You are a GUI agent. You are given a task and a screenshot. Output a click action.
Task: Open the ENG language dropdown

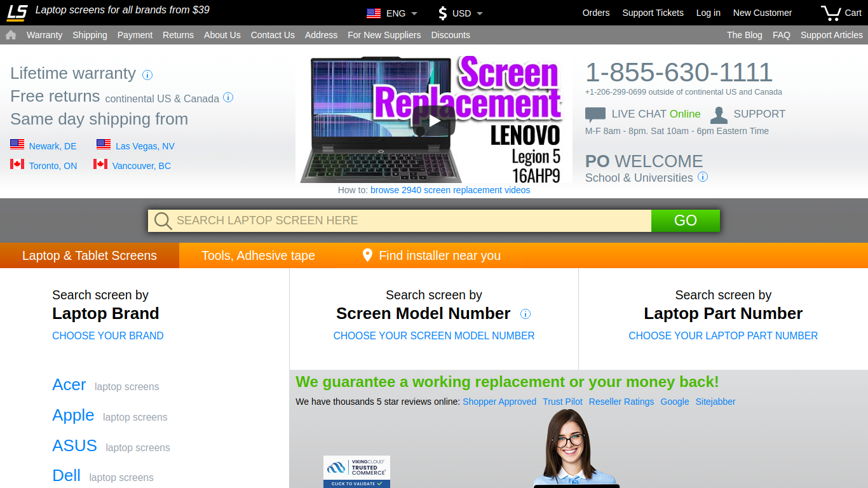402,13
